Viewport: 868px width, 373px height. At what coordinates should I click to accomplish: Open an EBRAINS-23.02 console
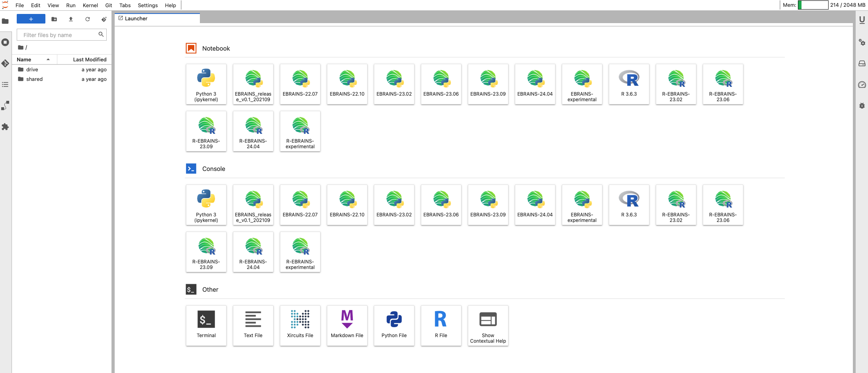tap(394, 205)
